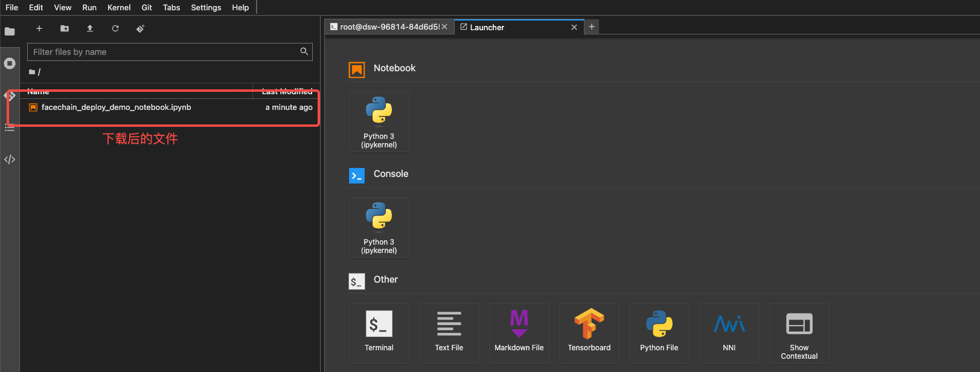980x372 pixels.
Task: Create a new Python File
Action: pos(659,333)
